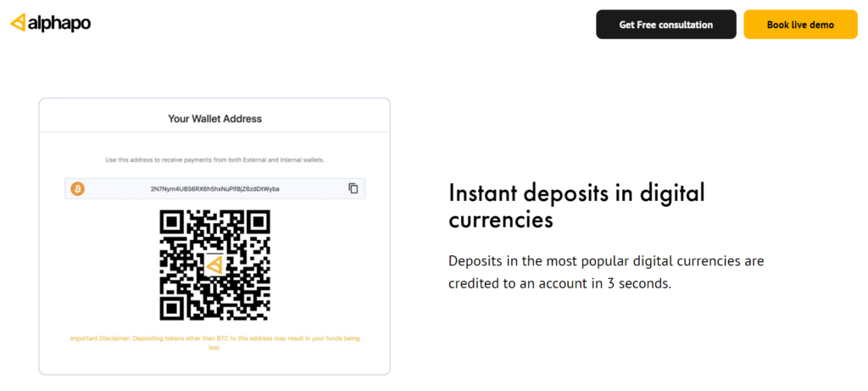Image resolution: width=868 pixels, height=391 pixels.
Task: Click 'credited to an account in 3 seconds'
Action: click(559, 283)
